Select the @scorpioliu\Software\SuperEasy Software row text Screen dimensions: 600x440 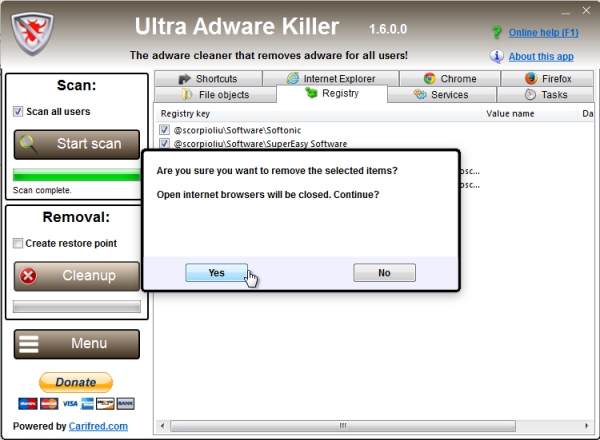pos(261,144)
